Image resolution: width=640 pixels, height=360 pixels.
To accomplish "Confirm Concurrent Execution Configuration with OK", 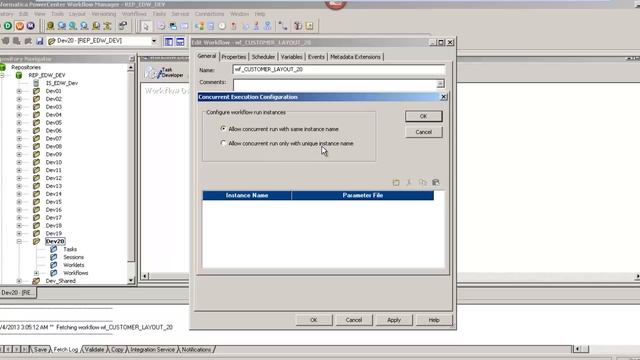I will [424, 116].
